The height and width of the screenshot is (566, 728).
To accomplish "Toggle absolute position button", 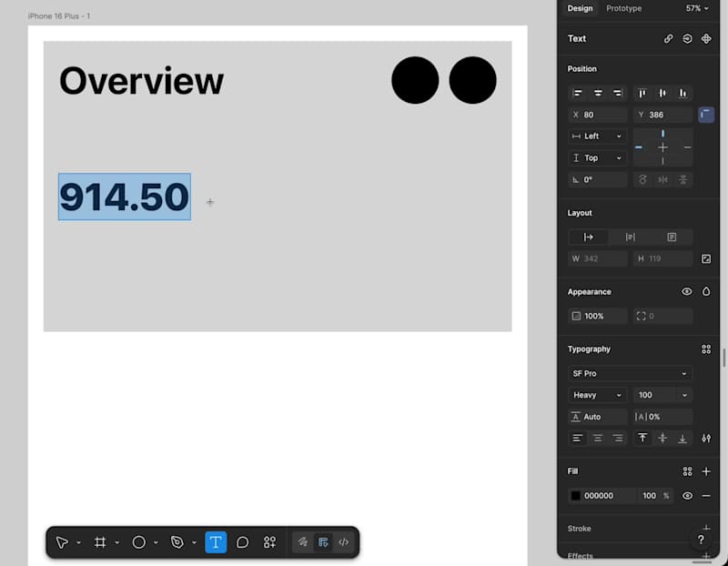I will tap(706, 115).
